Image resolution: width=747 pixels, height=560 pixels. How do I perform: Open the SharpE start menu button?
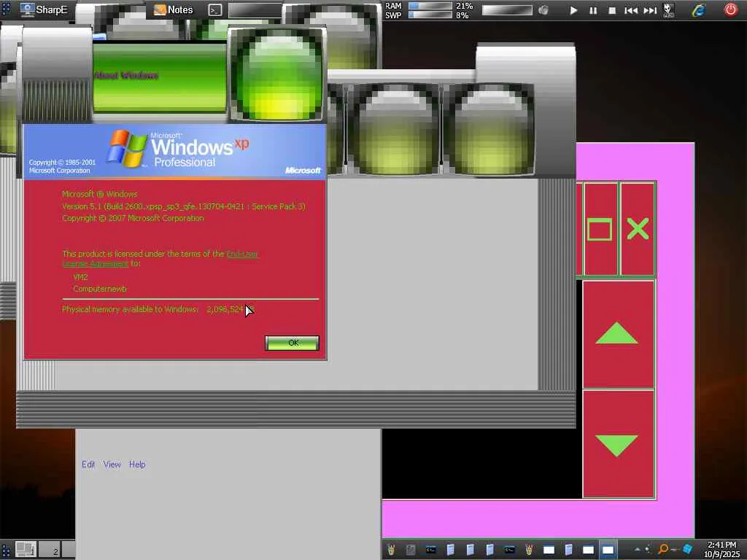pyautogui.click(x=44, y=9)
